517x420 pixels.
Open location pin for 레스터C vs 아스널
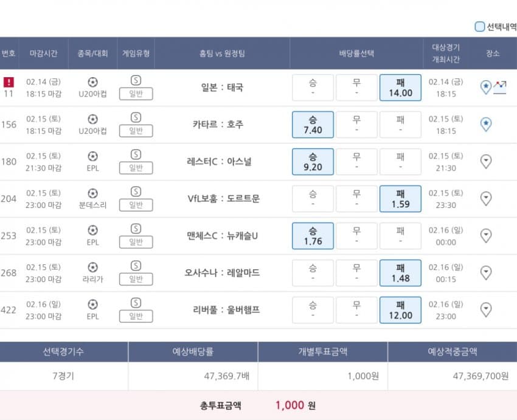coord(486,162)
